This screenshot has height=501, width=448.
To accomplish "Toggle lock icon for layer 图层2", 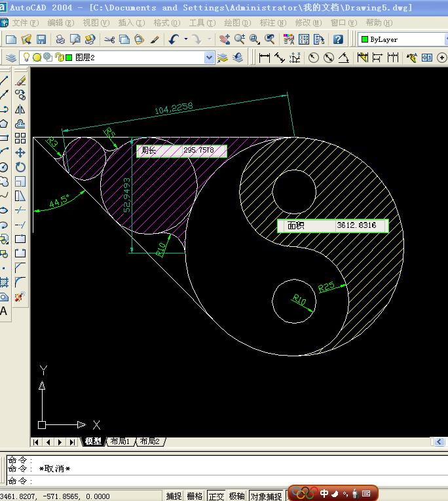I will pyautogui.click(x=59, y=58).
